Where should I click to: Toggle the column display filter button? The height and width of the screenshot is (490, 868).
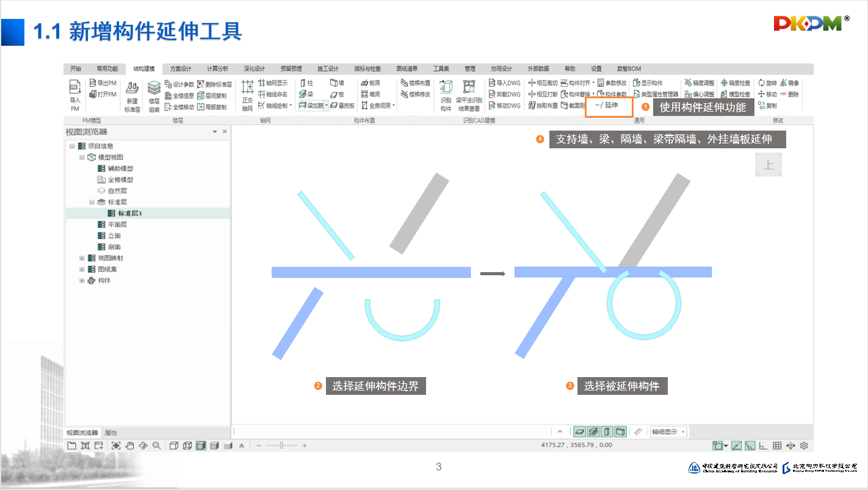click(607, 431)
